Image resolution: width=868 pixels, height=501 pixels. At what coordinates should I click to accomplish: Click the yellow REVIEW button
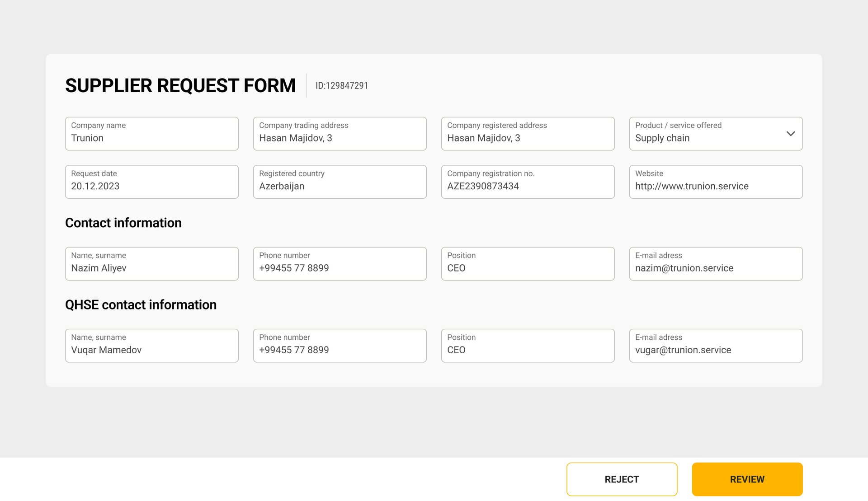tap(747, 479)
